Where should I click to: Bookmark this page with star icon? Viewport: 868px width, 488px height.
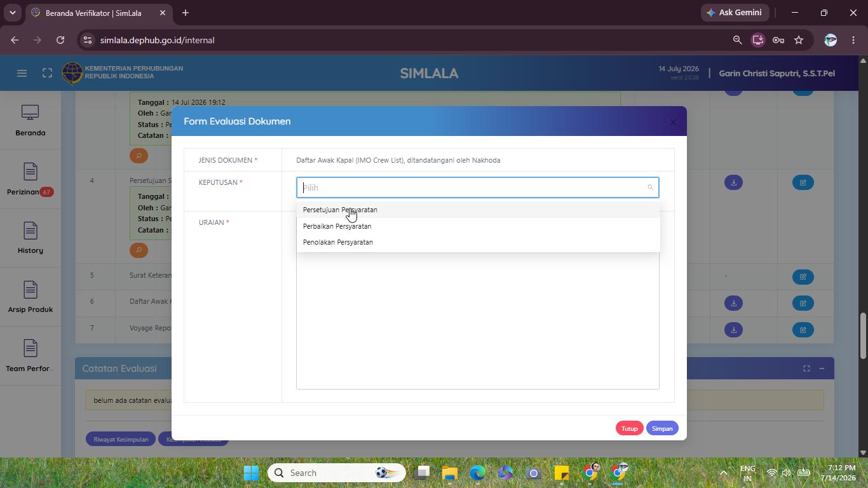[x=799, y=40]
